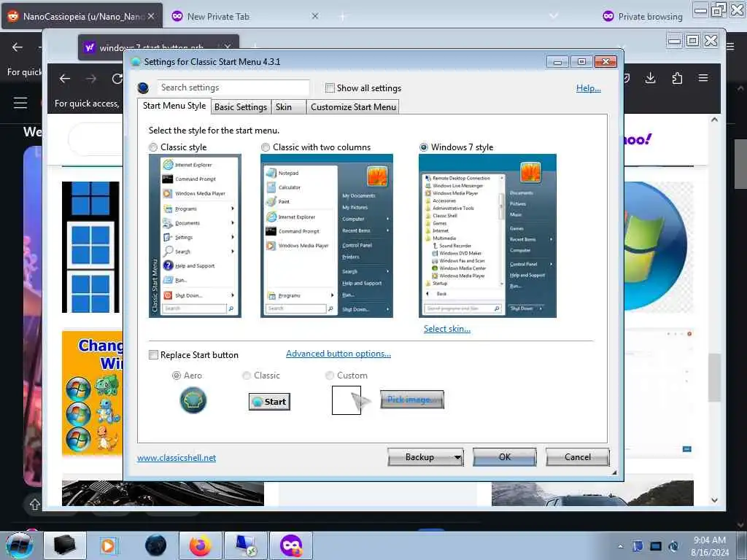Switch to New Private Tab
Screen dimensions: 747x560
tap(245, 16)
